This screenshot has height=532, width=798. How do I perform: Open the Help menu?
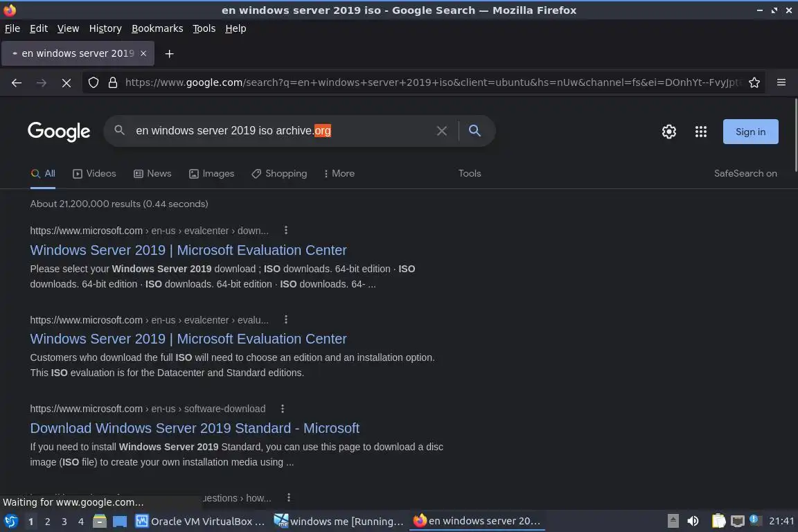(236, 28)
